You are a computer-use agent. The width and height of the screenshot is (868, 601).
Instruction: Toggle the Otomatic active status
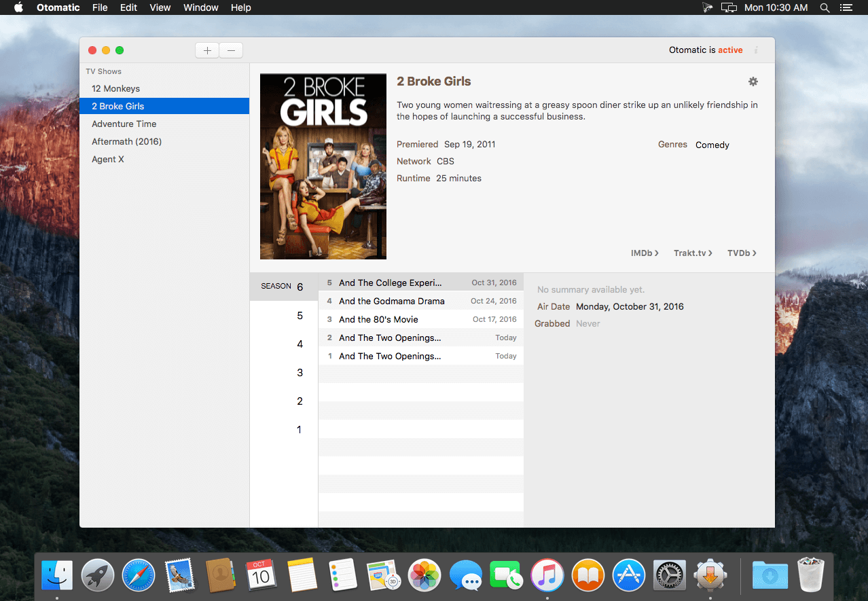tap(730, 50)
